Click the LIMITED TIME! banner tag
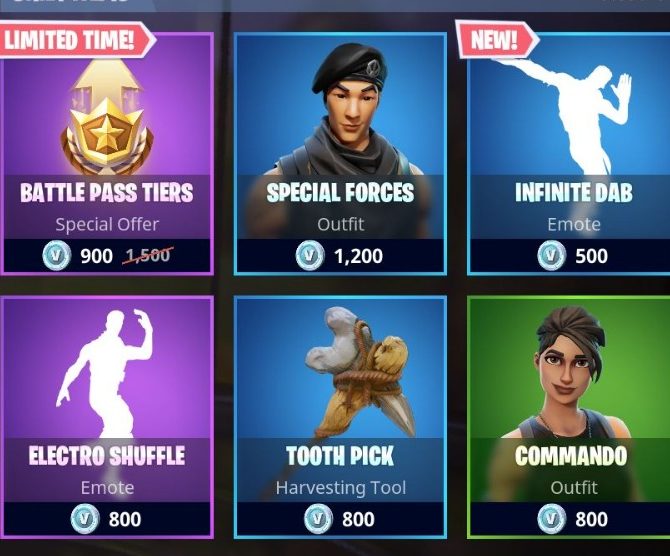 [76, 39]
